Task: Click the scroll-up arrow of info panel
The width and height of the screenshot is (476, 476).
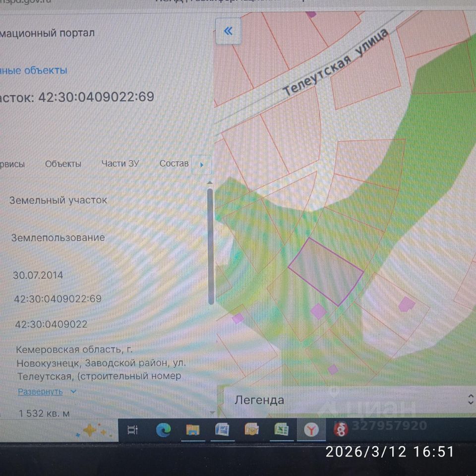Action: 210,183
